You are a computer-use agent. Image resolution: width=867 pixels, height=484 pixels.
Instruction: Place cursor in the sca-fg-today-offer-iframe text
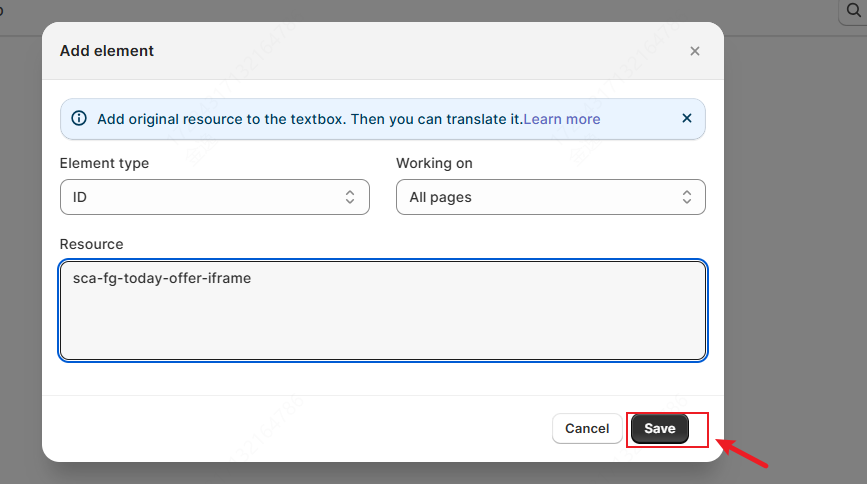tap(162, 278)
